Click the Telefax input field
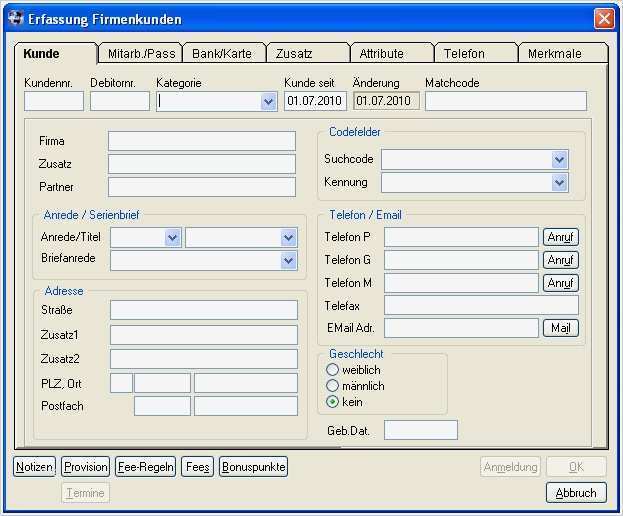The width and height of the screenshot is (623, 516). (x=481, y=305)
